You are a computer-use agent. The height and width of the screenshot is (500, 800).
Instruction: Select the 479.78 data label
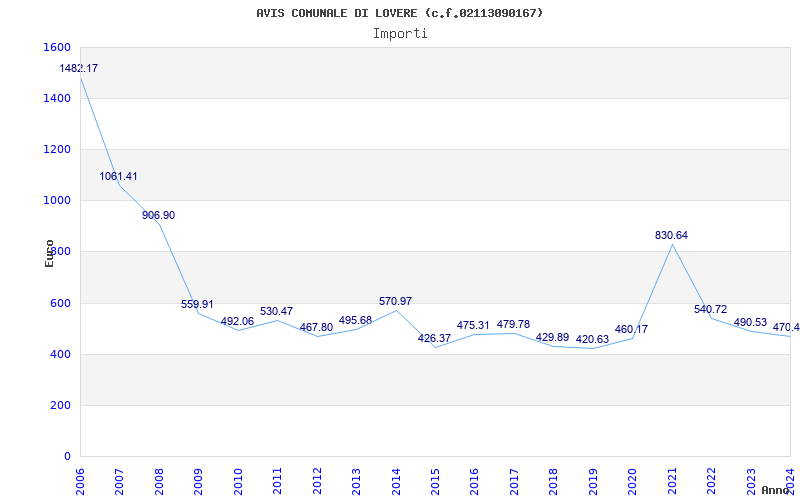(x=513, y=324)
